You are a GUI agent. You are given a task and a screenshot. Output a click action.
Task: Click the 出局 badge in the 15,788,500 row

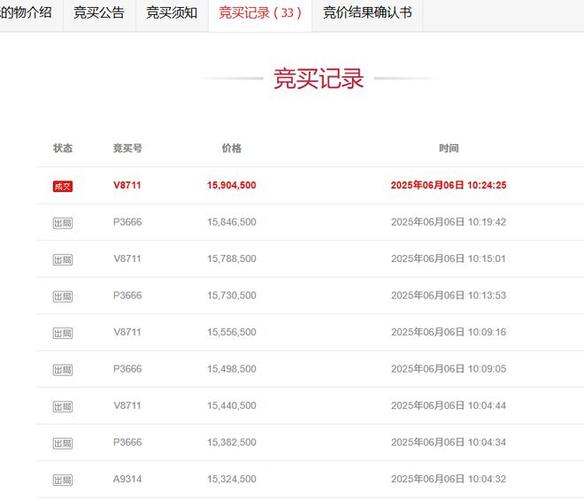(63, 260)
